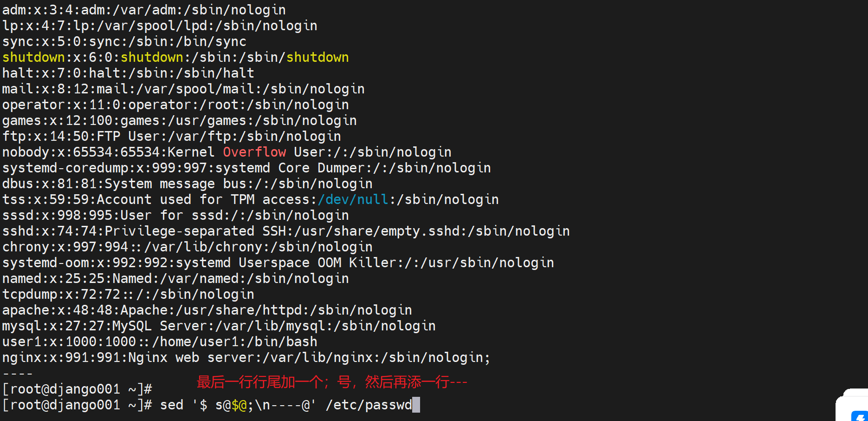This screenshot has width=868, height=421.
Task: Click the user1 /bin/bash line
Action: tap(160, 342)
